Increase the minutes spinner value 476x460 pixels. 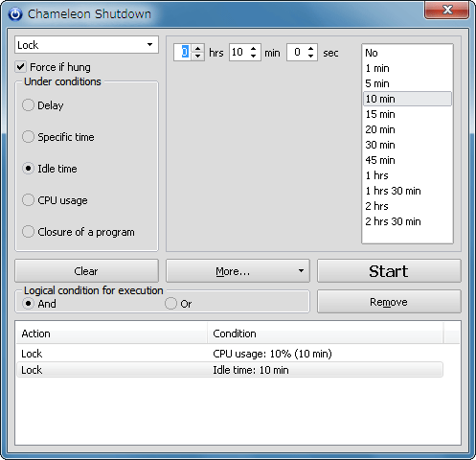click(254, 48)
